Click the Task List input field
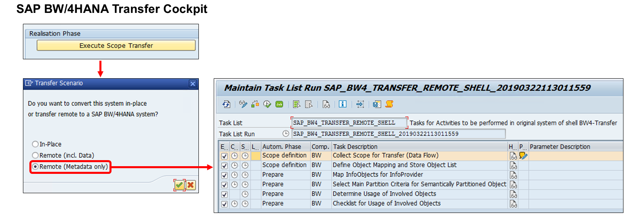 click(x=349, y=123)
